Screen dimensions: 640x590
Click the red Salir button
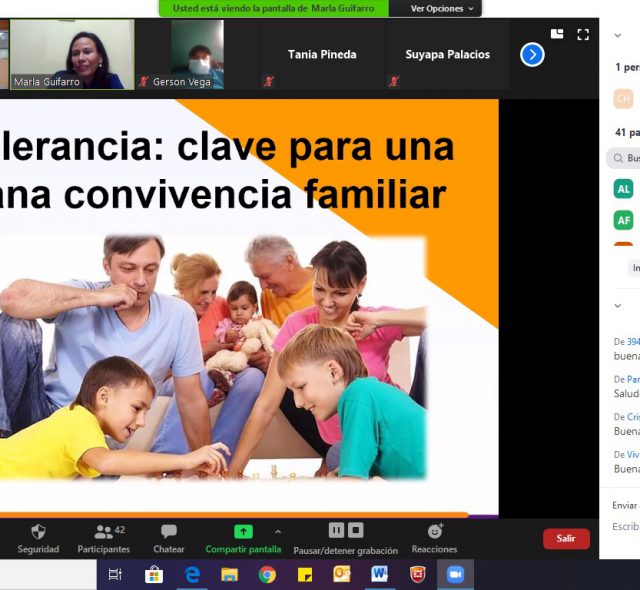coord(566,539)
